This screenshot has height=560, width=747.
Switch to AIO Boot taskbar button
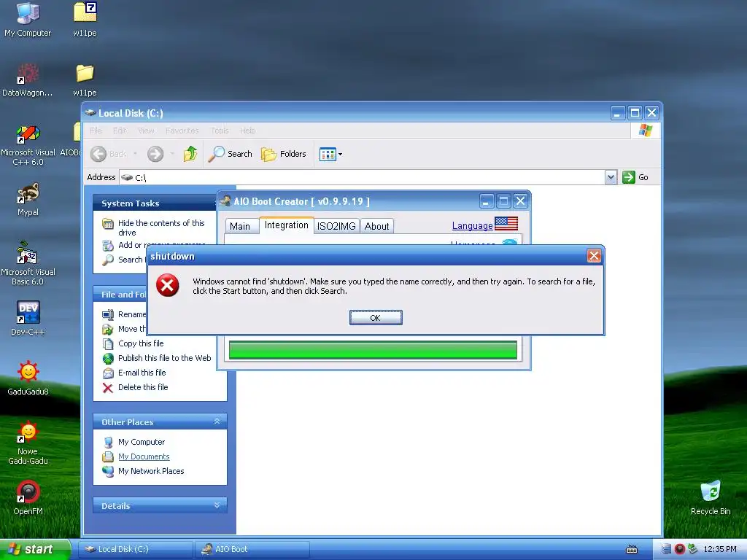252,549
